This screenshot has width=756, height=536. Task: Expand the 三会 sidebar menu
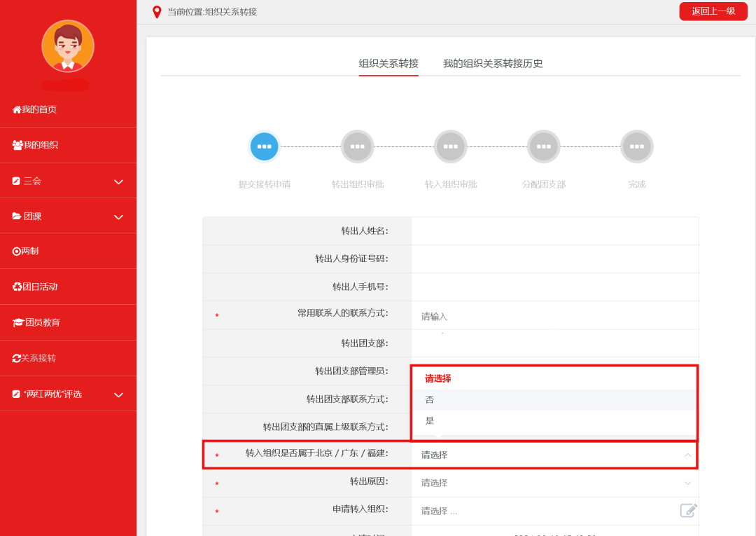(118, 181)
